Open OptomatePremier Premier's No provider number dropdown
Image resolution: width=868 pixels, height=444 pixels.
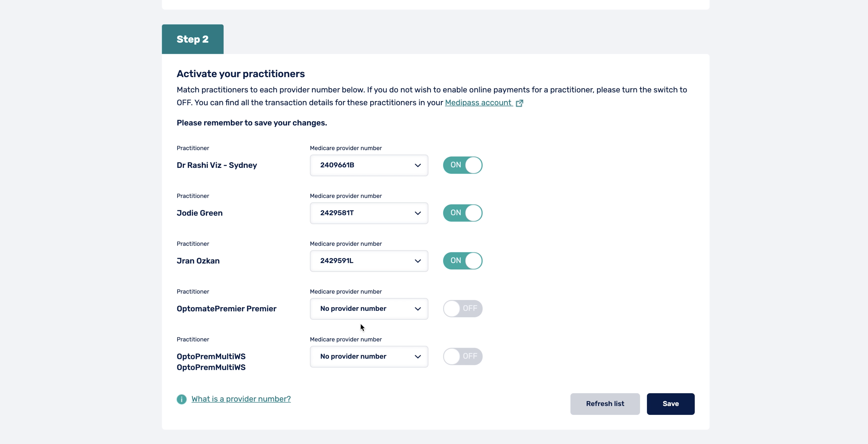click(x=369, y=309)
